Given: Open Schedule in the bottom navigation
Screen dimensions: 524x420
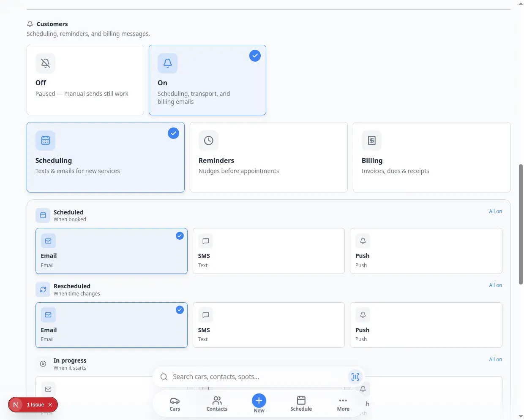Looking at the screenshot, I should [x=301, y=404].
